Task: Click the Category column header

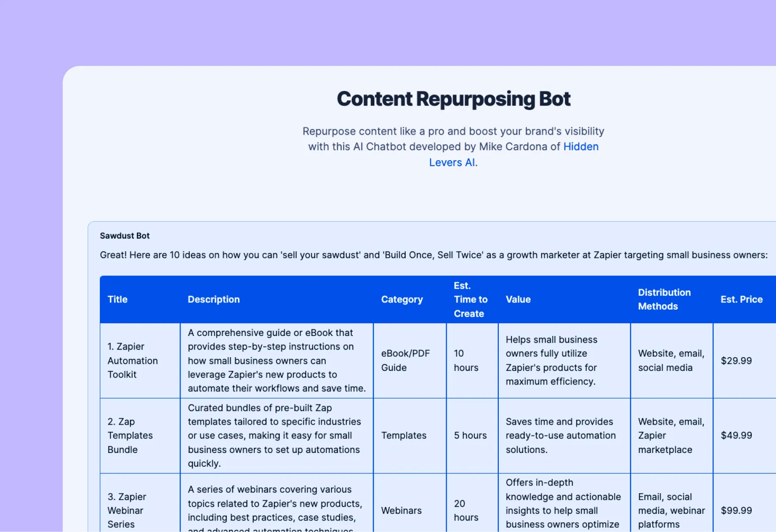Action: 402,299
